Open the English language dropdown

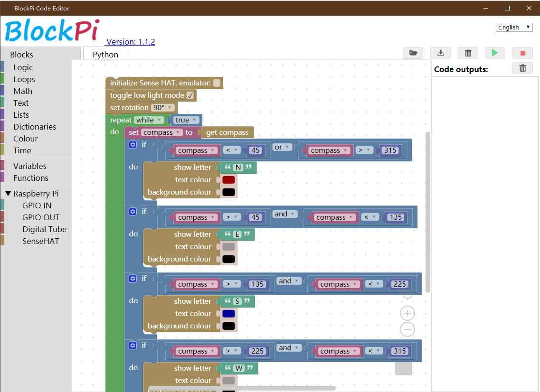click(514, 27)
